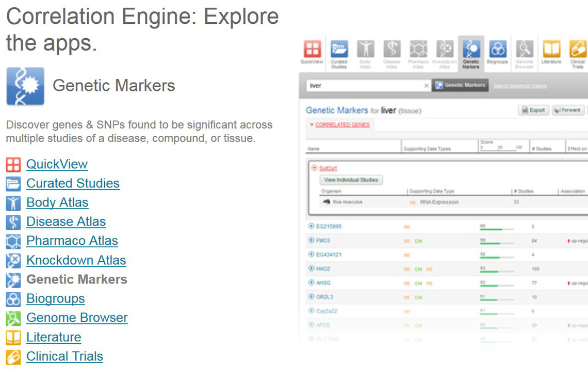The image size is (588, 380).
Task: Click the QuickView icon in the top toolbar
Action: pos(312,50)
